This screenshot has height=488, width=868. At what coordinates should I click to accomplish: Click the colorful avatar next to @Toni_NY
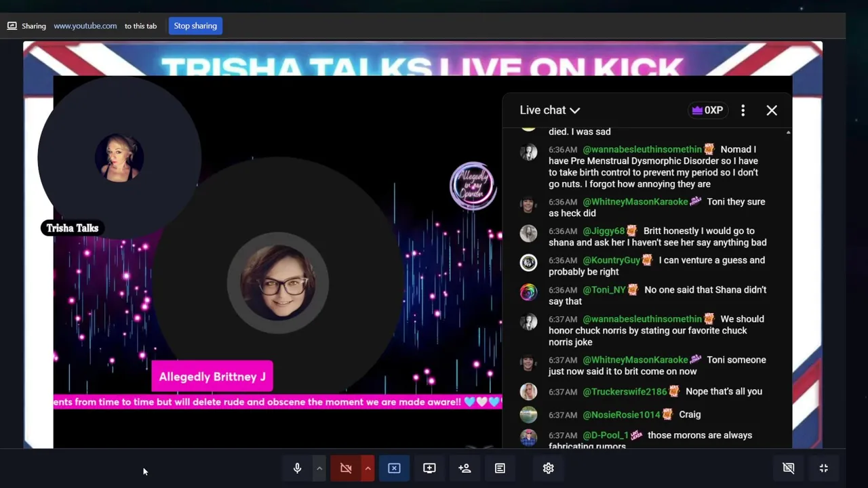pos(528,292)
